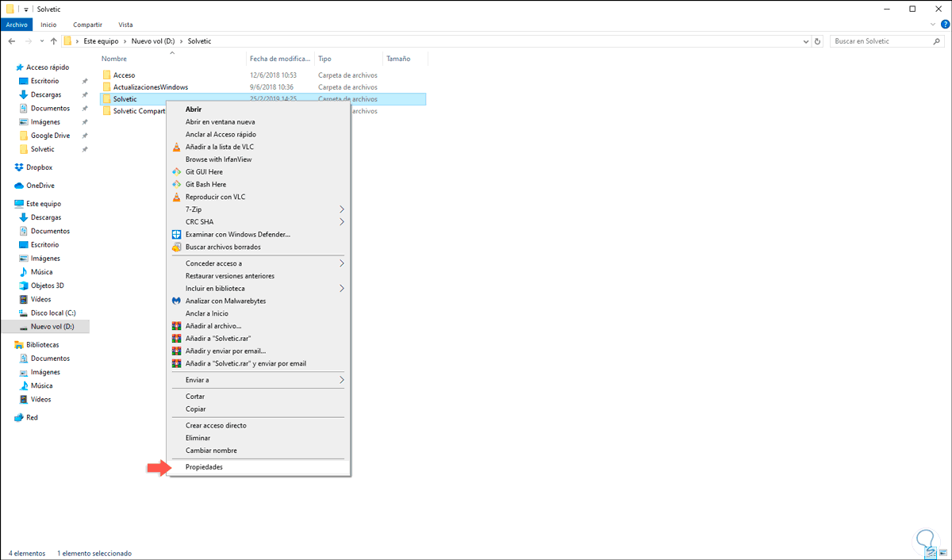
Task: Click Buscar archivos borrados icon
Action: tap(178, 247)
